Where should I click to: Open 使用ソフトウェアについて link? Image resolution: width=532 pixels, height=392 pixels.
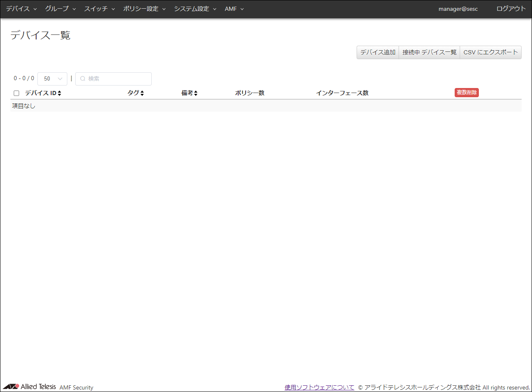(319, 387)
